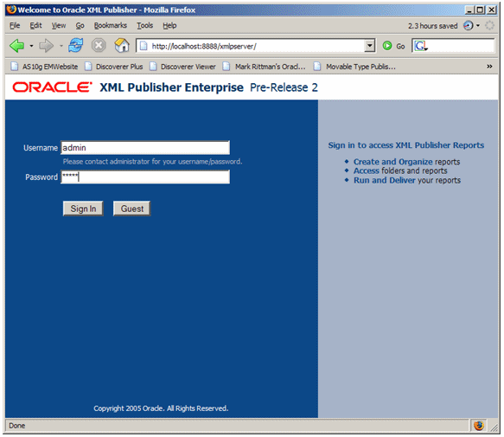
Task: Click the '2.3 hours saved' text
Action: [x=432, y=26]
